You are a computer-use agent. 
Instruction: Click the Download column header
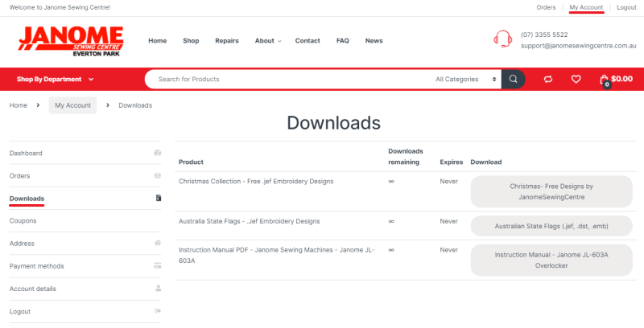point(486,162)
